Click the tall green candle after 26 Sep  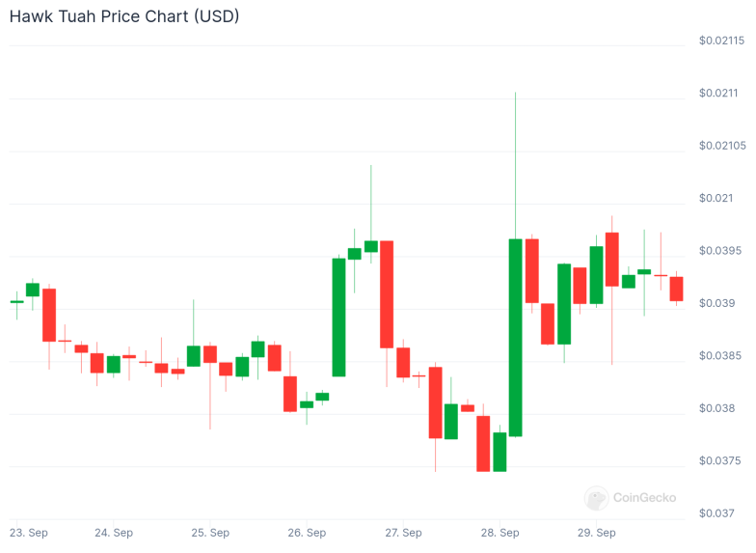[339, 318]
